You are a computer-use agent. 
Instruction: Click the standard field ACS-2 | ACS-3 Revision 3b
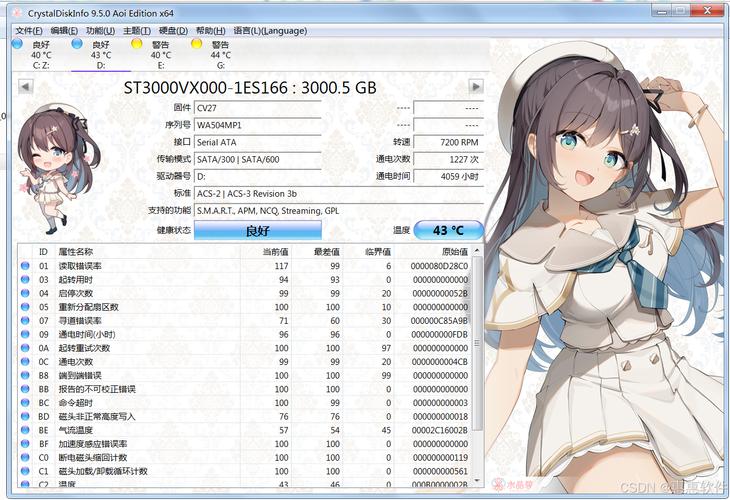coord(339,194)
